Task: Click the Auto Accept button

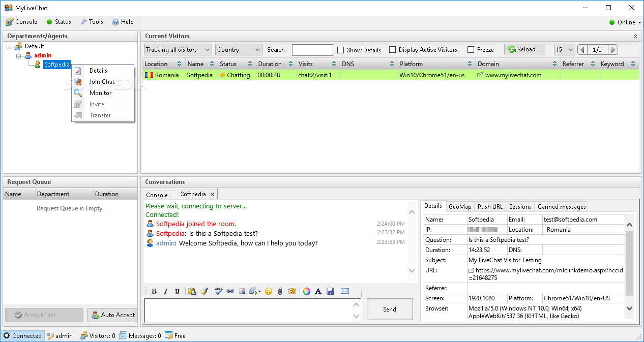Action: click(x=112, y=315)
